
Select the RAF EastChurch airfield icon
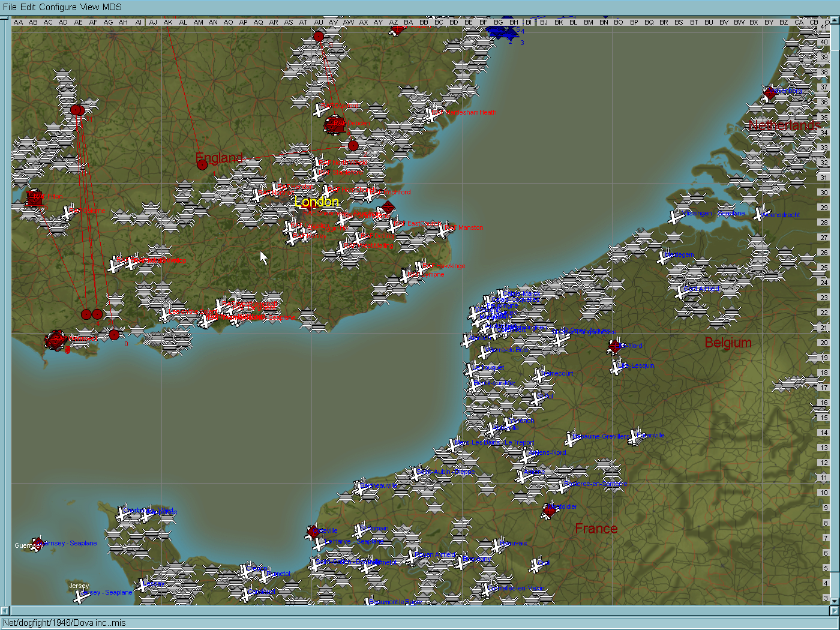tap(394, 226)
